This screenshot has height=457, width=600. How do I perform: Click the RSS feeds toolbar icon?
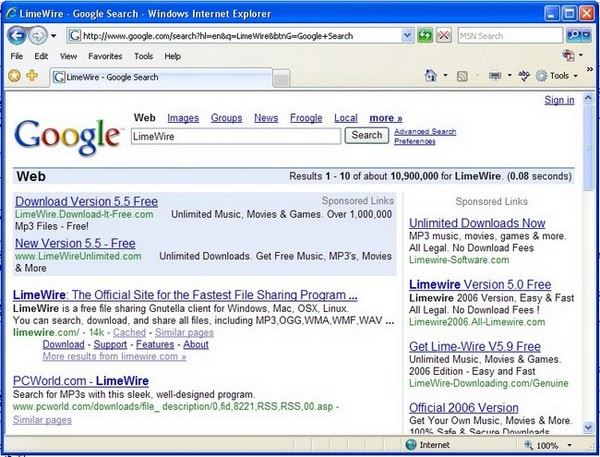tap(463, 76)
